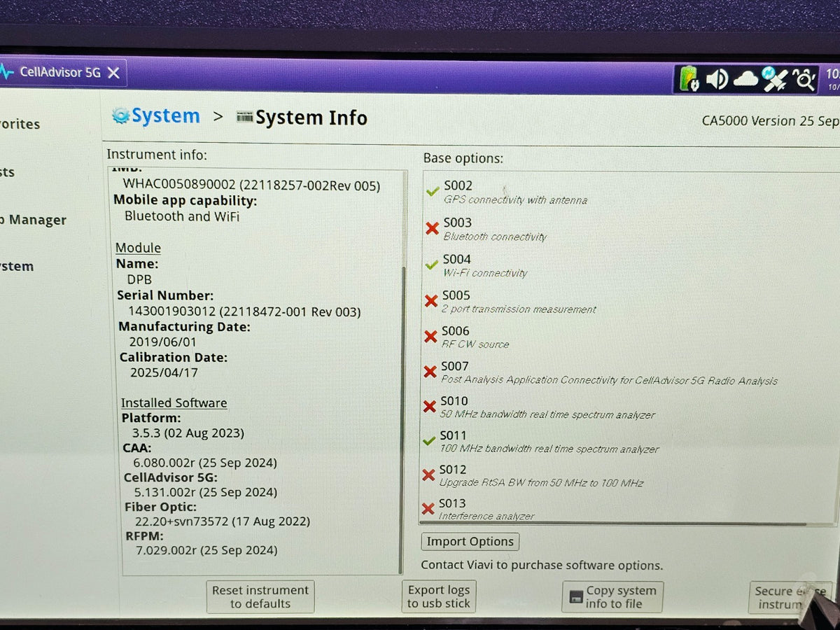
Task: Click serial number 143001903012 value
Action: click(x=244, y=311)
